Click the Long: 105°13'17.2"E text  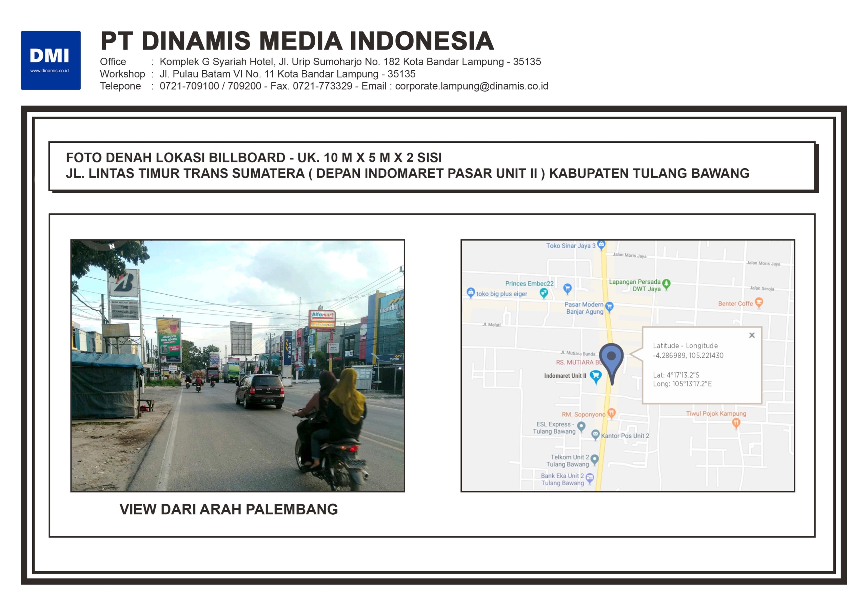pyautogui.click(x=683, y=384)
